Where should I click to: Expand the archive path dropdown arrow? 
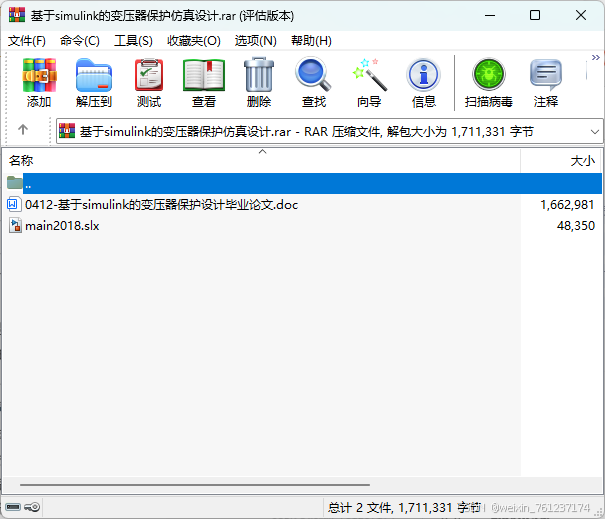tap(595, 132)
